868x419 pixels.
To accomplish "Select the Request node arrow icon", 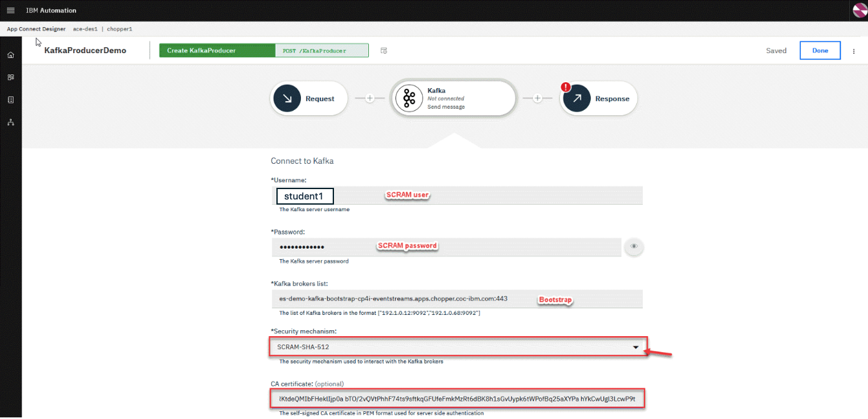I will [287, 98].
